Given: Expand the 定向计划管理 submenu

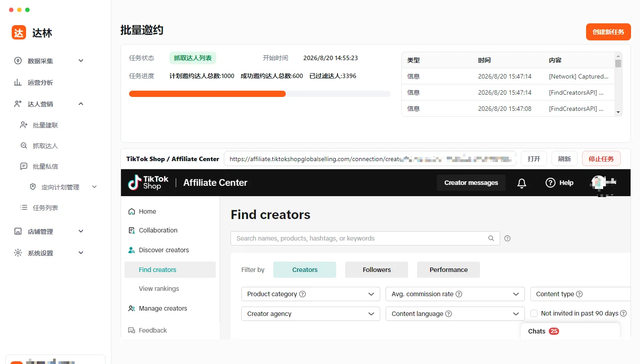Looking at the screenshot, I should 94,187.
